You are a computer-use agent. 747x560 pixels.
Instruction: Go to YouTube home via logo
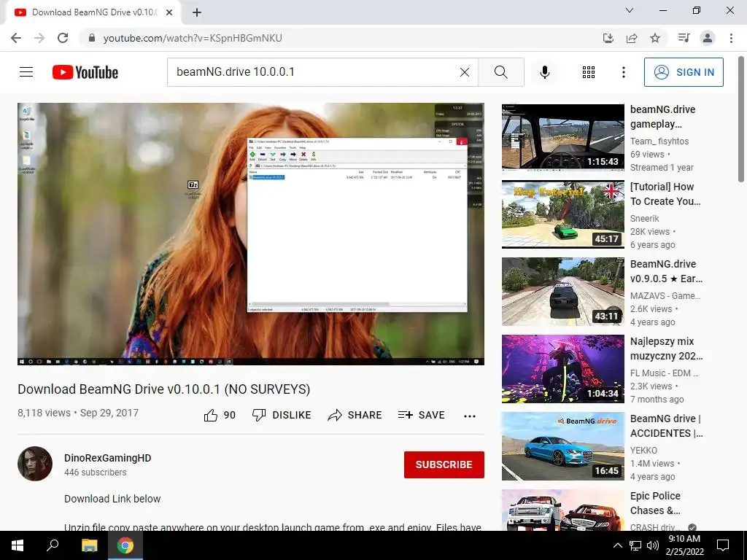85,72
